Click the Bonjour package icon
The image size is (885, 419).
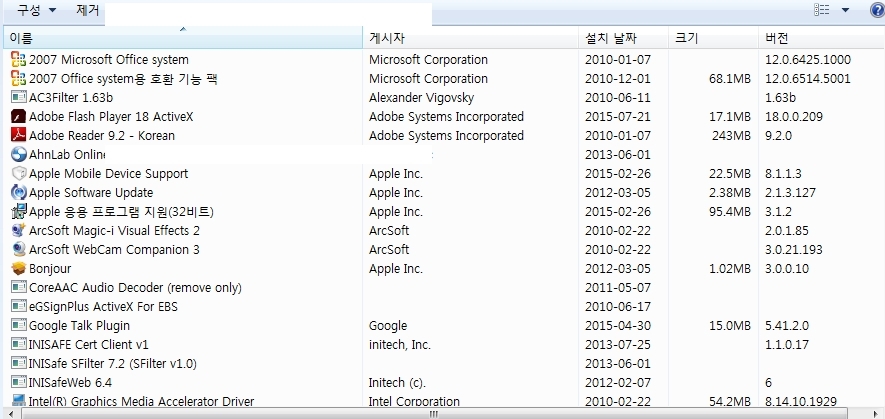[x=18, y=269]
